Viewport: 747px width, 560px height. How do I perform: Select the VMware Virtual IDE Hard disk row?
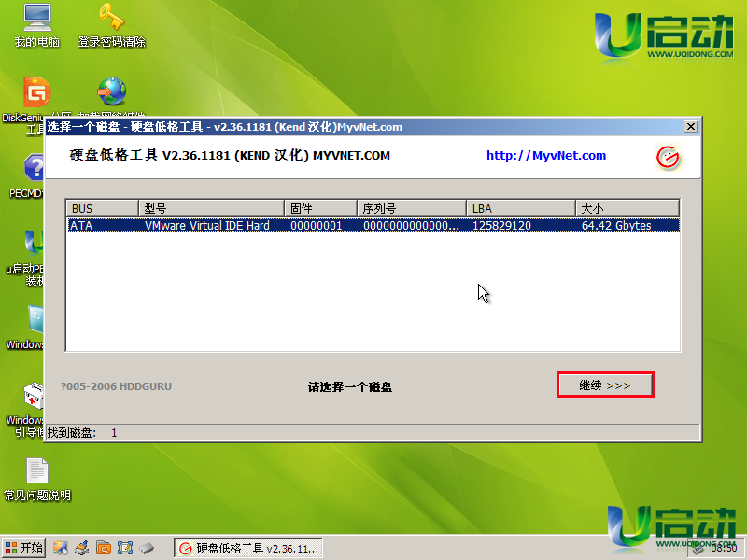(280, 225)
